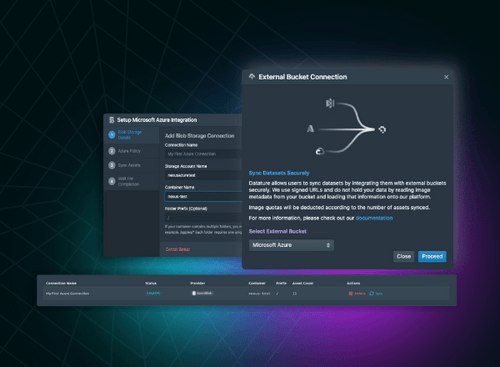Click the blue Sync icon in Actions column
This screenshot has height=367, width=500.
(371, 293)
